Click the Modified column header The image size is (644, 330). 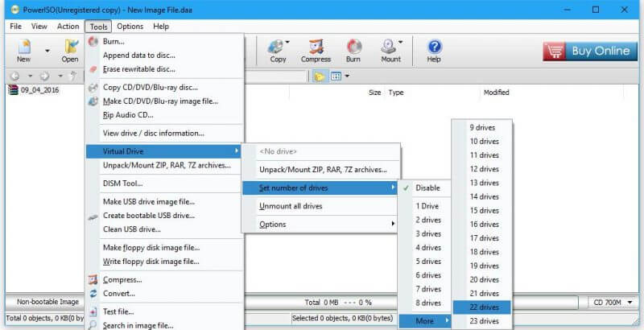(551, 93)
